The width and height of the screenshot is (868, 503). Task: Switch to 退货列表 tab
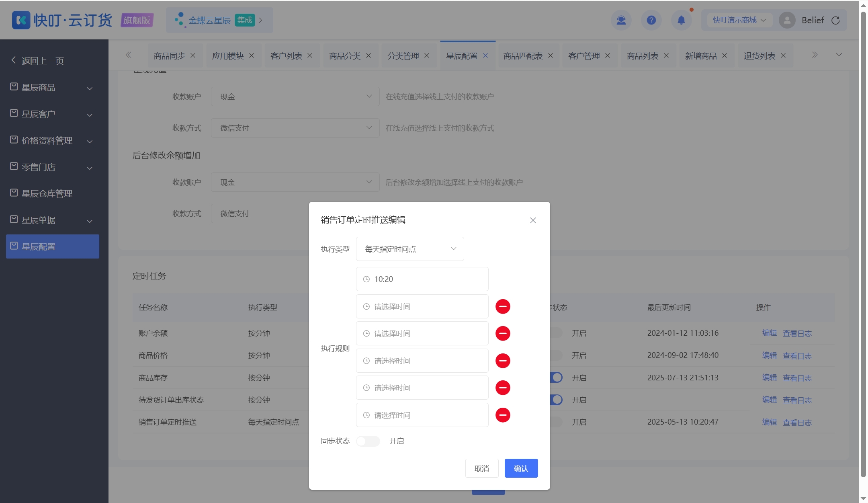coord(759,56)
